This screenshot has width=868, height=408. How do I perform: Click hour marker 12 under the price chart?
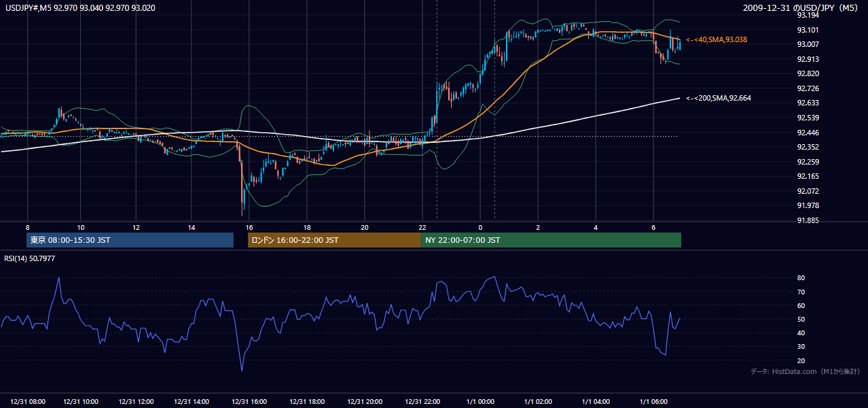click(x=137, y=227)
